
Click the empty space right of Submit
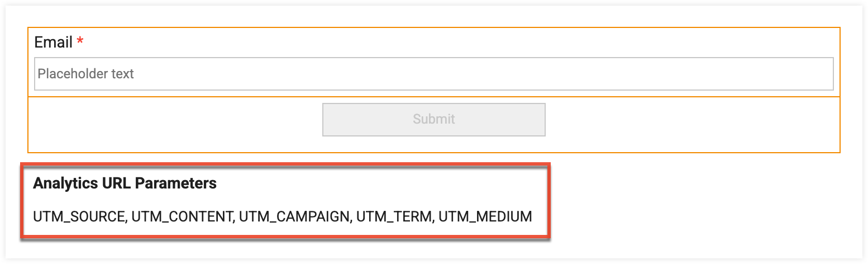point(693,124)
